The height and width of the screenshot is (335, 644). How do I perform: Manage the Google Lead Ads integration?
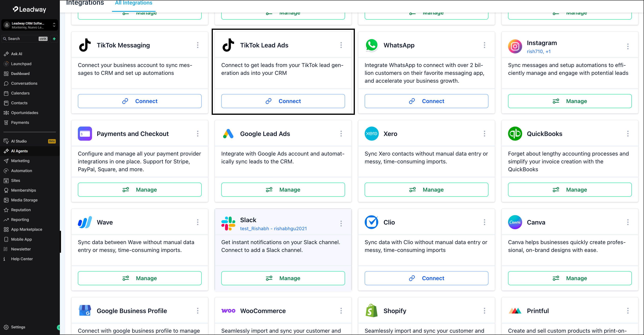[283, 190]
